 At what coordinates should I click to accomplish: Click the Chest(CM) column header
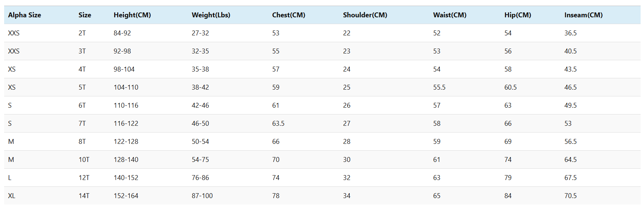pos(289,15)
